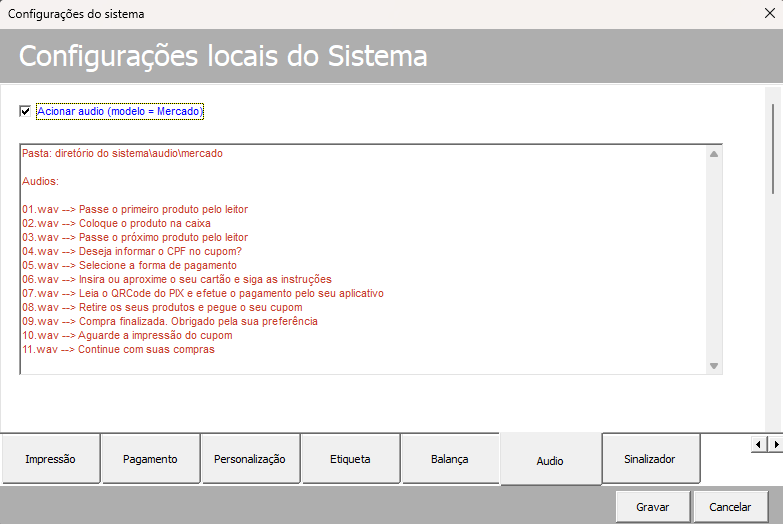Click the audio list box's scroll up arrow
This screenshot has width=783, height=524.
tap(714, 154)
